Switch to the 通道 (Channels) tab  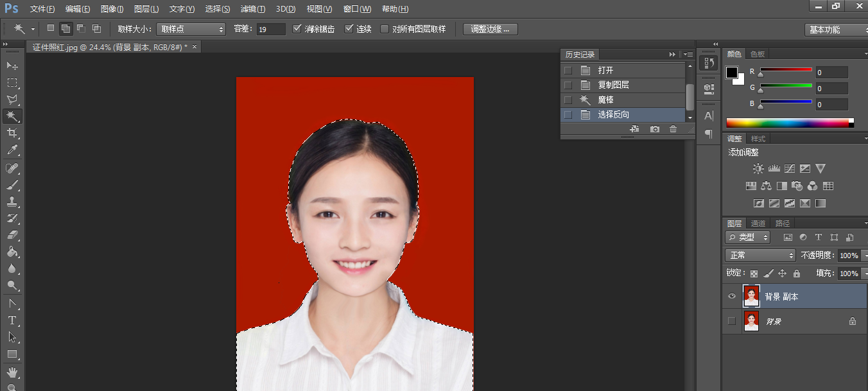point(758,223)
